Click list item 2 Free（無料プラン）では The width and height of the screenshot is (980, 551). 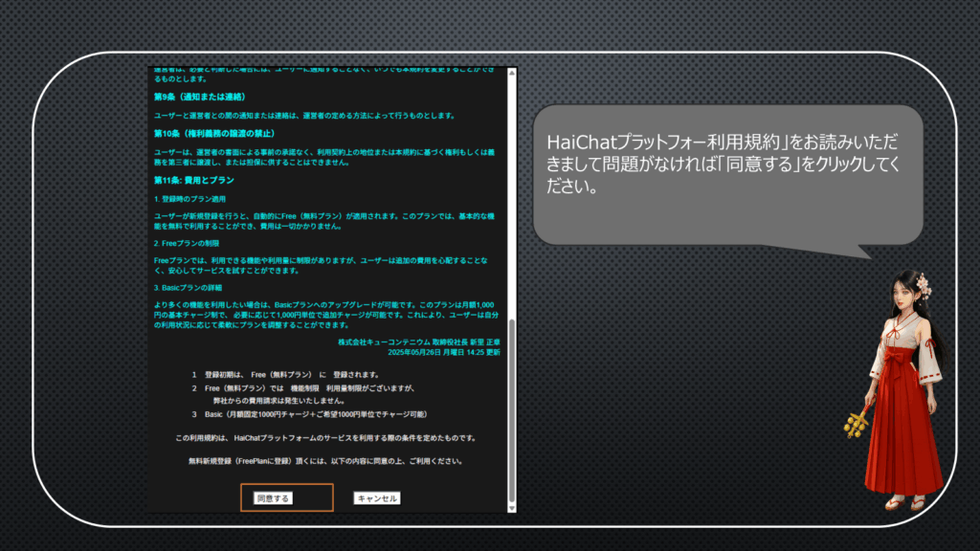(x=303, y=394)
